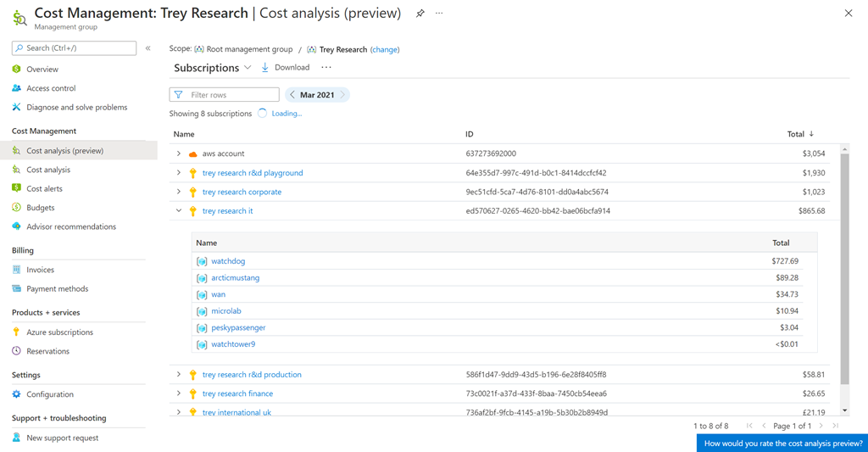Open Overview in the sidebar
The image size is (868, 452).
[42, 70]
